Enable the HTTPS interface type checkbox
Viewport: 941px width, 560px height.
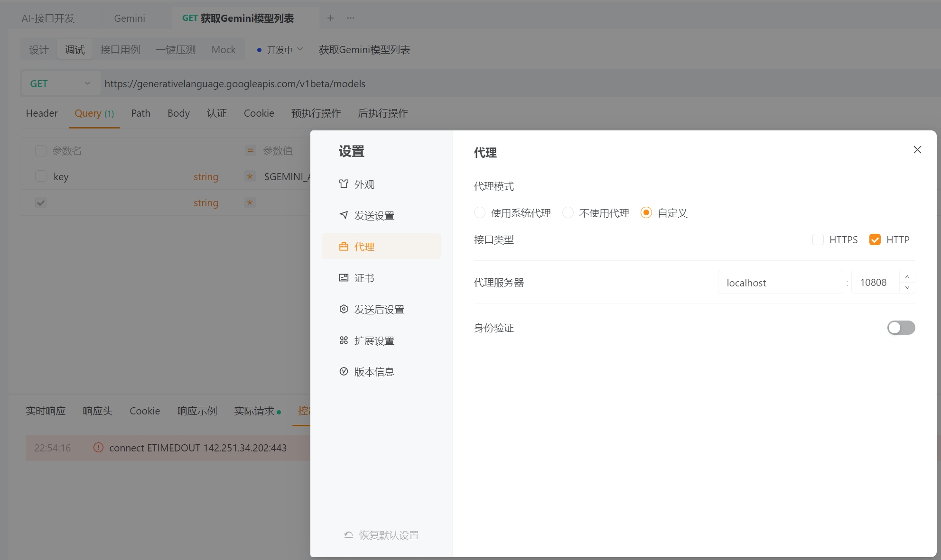[818, 239]
